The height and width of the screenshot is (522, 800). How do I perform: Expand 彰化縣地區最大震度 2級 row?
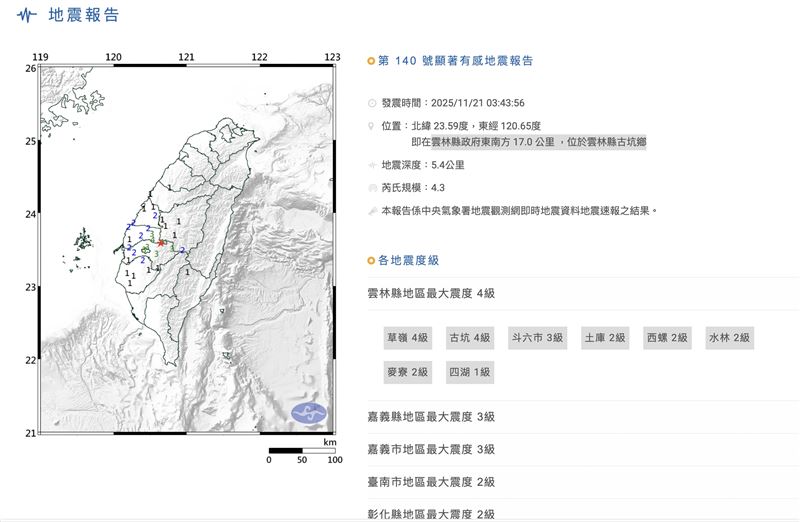pos(584,511)
